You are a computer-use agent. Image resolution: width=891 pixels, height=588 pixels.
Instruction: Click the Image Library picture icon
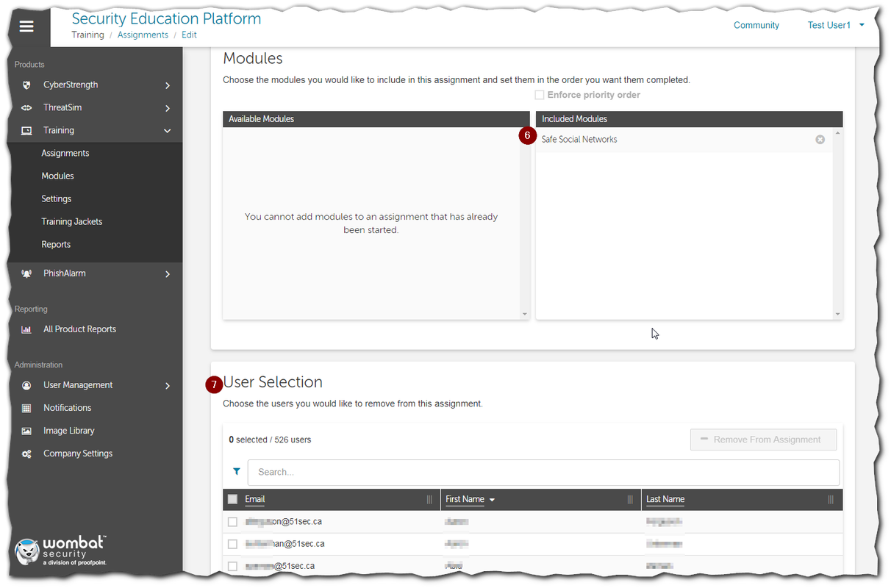click(x=26, y=431)
